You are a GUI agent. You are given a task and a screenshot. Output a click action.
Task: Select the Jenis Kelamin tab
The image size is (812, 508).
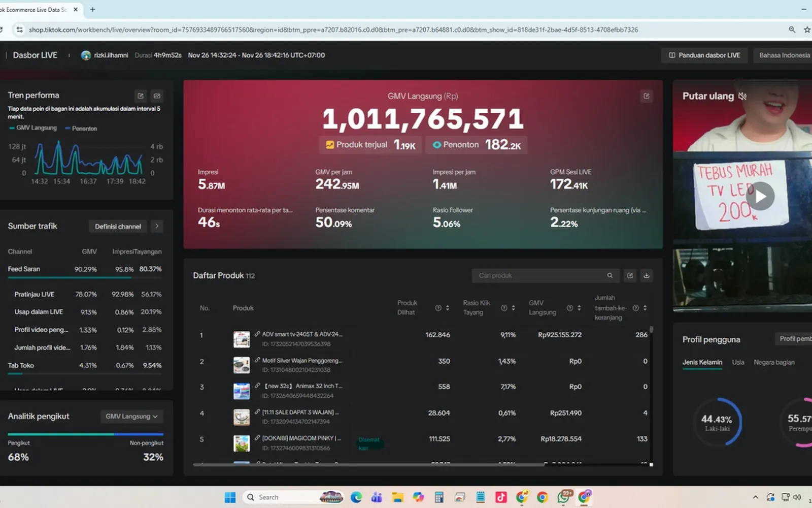pyautogui.click(x=702, y=362)
